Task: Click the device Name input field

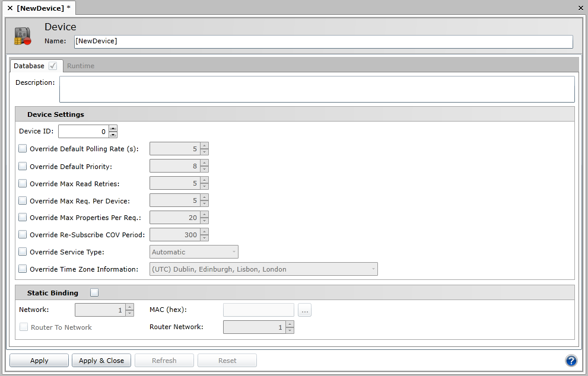Action: click(323, 42)
